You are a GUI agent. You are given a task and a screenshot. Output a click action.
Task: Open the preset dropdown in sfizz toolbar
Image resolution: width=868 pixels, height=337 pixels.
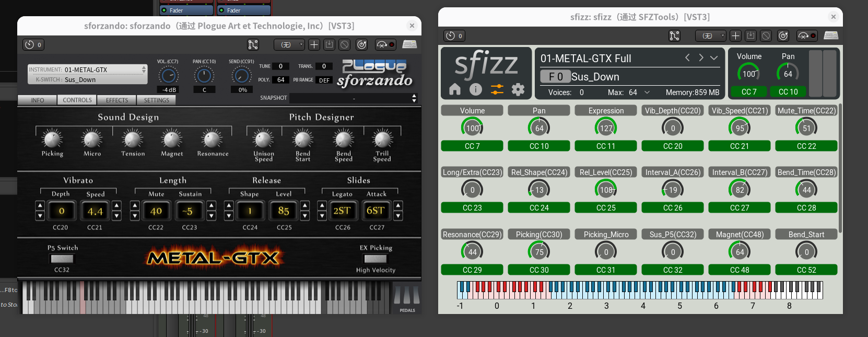tap(711, 36)
